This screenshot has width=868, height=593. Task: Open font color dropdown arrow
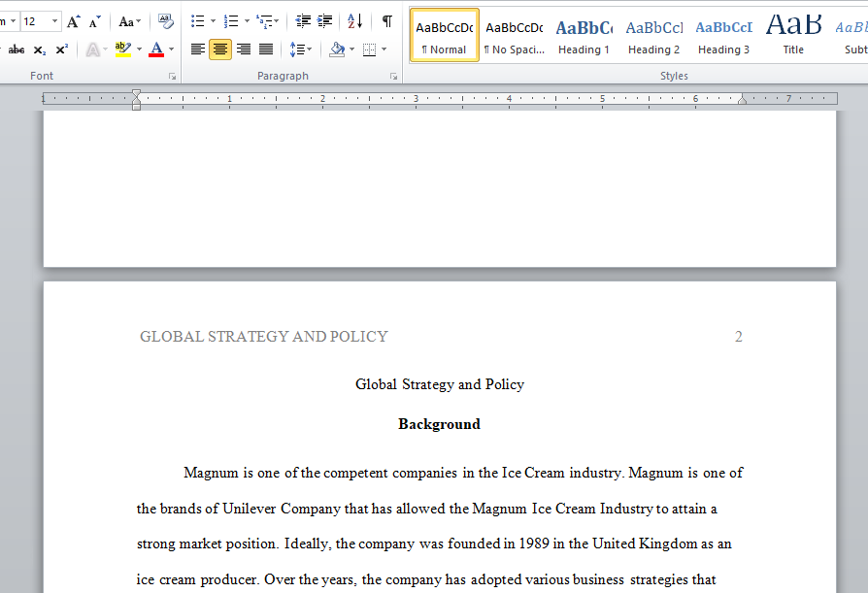point(172,49)
